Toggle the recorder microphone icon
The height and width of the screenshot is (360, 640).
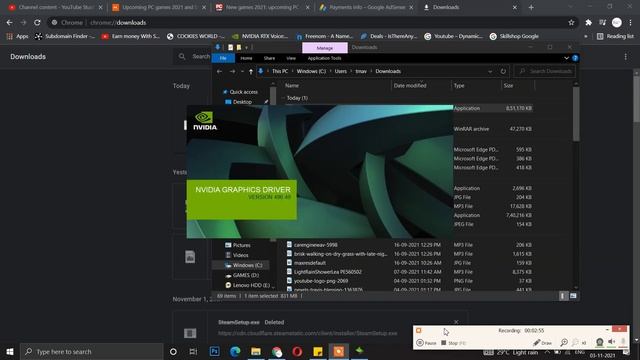click(623, 342)
